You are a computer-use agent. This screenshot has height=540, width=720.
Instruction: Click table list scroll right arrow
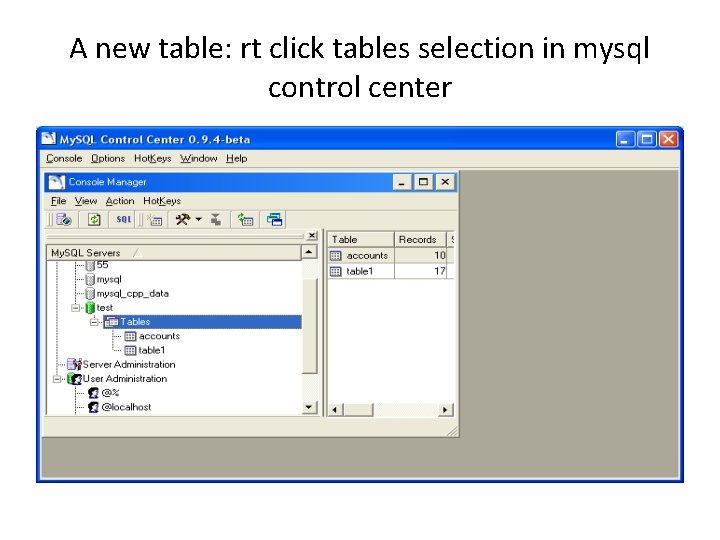pyautogui.click(x=444, y=410)
